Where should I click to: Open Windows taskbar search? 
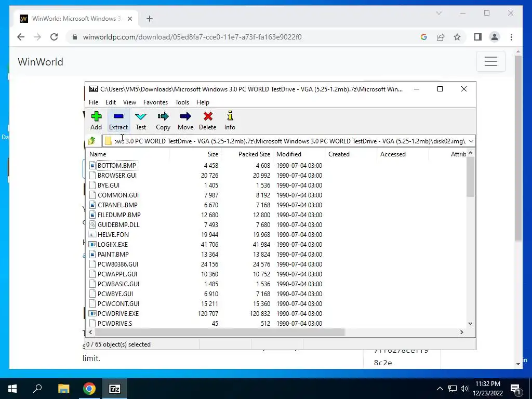point(37,389)
